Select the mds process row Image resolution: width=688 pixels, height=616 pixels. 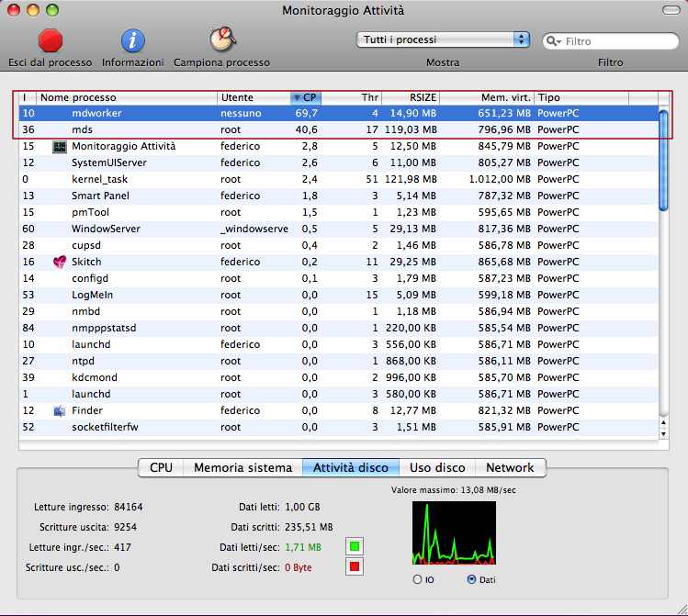pos(339,129)
